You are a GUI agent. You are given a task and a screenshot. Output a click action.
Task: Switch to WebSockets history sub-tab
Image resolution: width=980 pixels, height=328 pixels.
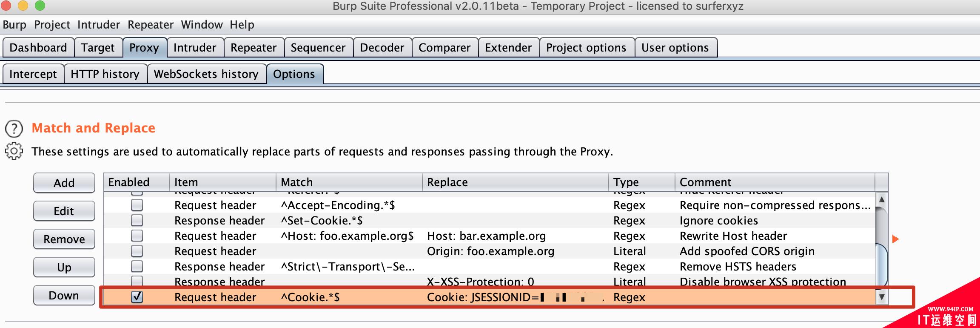tap(206, 74)
